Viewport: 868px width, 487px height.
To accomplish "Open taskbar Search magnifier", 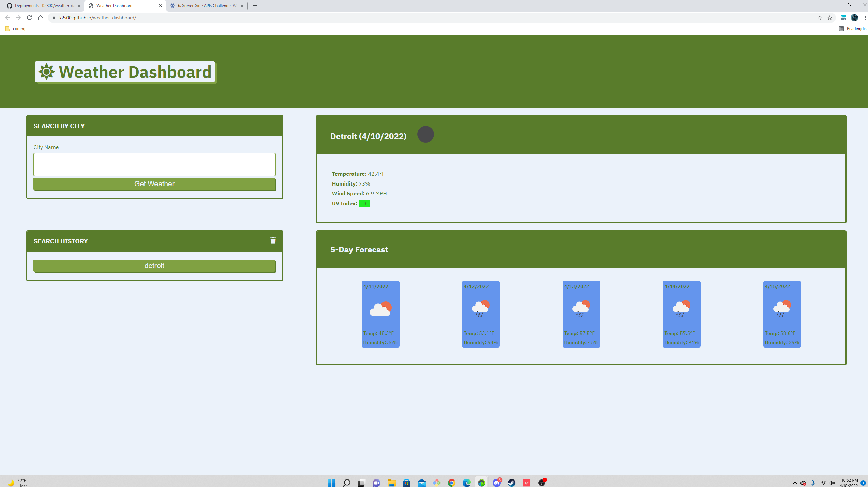I will pyautogui.click(x=346, y=483).
